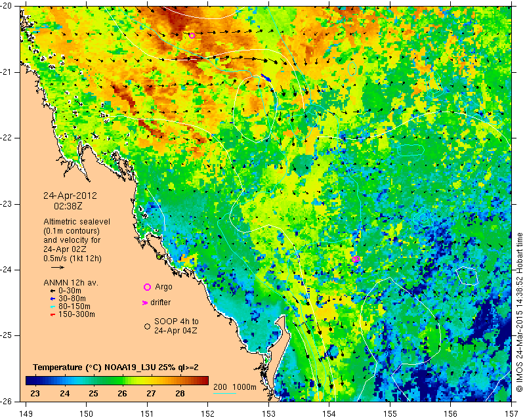Click the magenta Argo circle in the legend

click(x=147, y=287)
